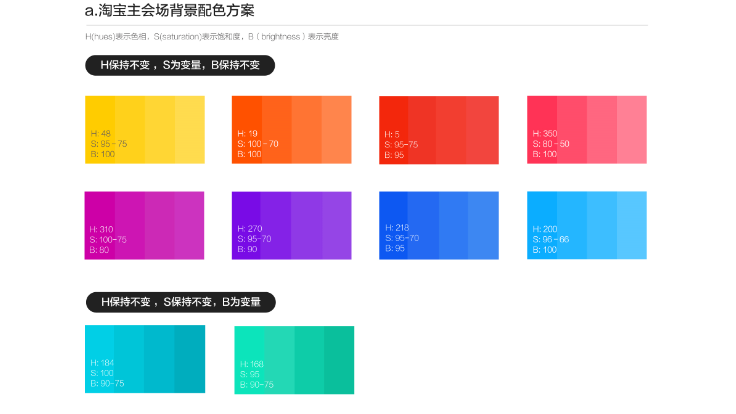
Task: Select the yellow H: 48 color swatch
Action: 145,130
